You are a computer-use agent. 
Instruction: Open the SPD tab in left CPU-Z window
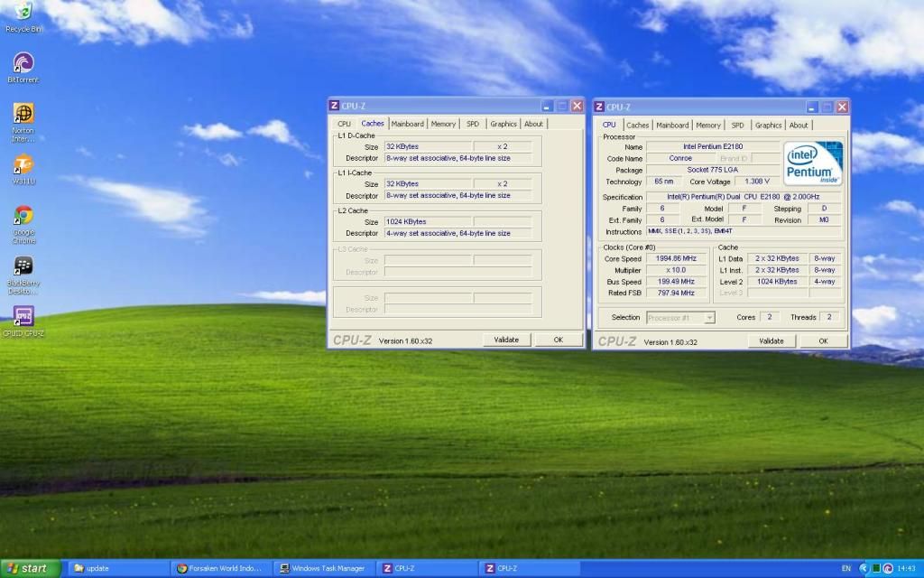click(473, 124)
